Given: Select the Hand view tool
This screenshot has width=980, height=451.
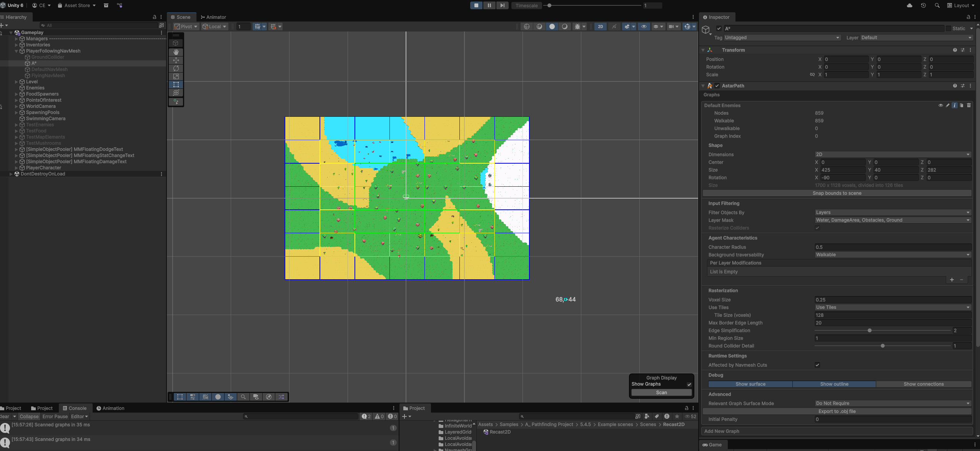Looking at the screenshot, I should [x=176, y=52].
